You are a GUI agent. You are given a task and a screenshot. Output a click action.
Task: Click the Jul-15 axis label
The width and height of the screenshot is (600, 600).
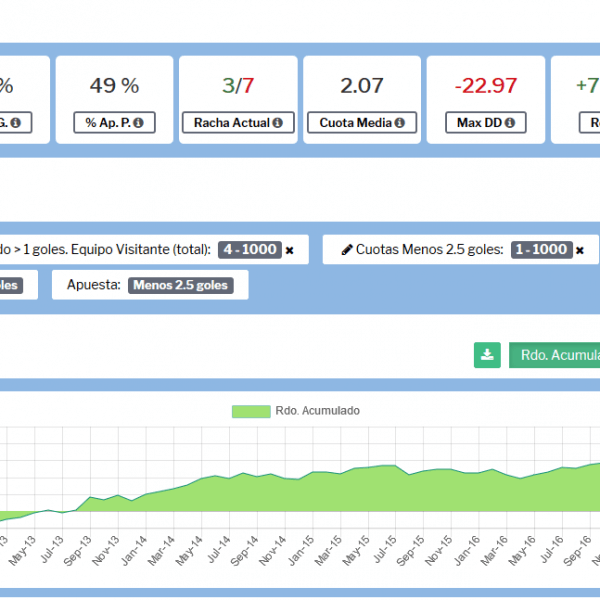[x=385, y=549]
